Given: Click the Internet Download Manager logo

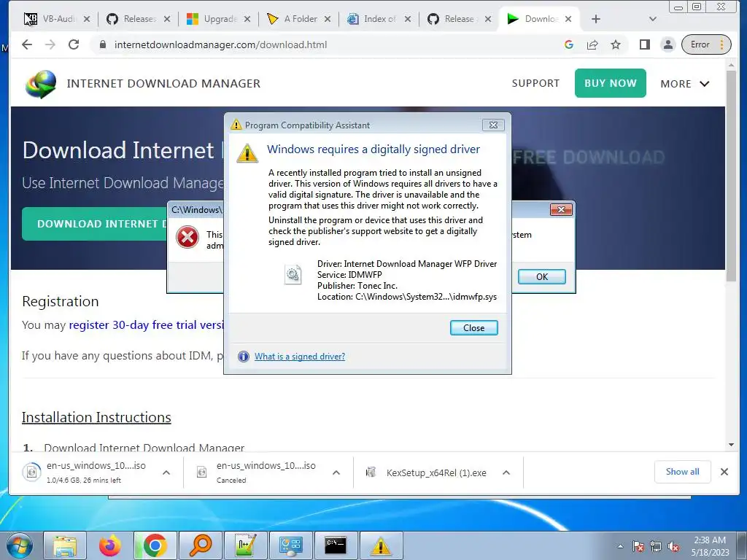Looking at the screenshot, I should pyautogui.click(x=41, y=84).
